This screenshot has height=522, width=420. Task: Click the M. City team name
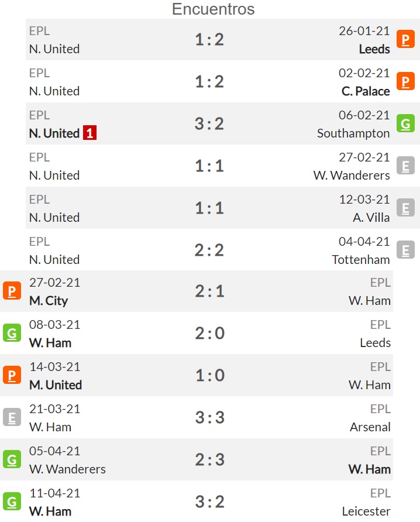49,301
